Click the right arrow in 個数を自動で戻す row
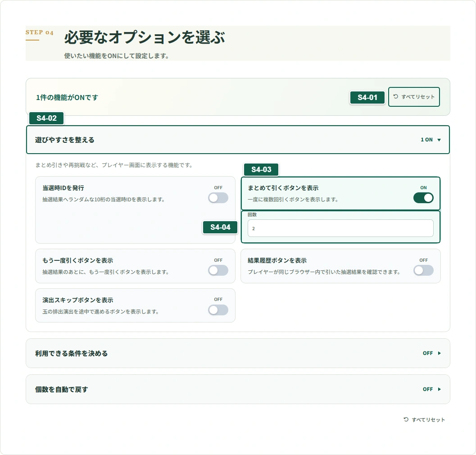476x455 pixels. [439, 389]
